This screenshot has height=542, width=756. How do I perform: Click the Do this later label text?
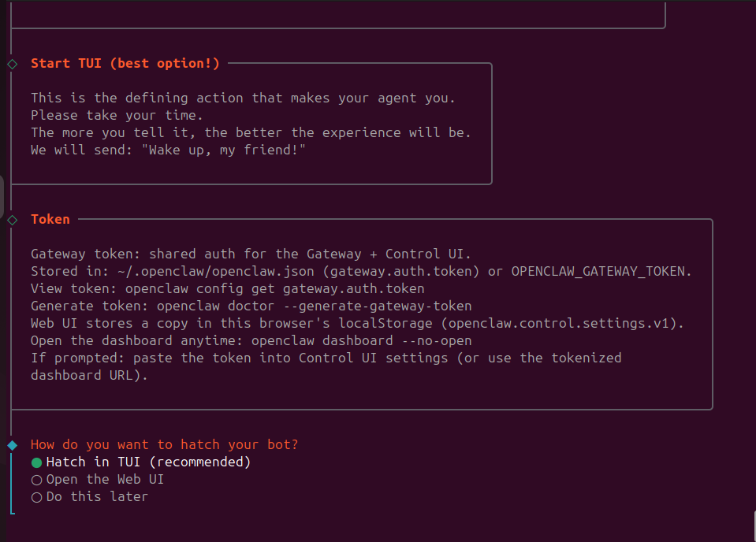[x=97, y=497]
